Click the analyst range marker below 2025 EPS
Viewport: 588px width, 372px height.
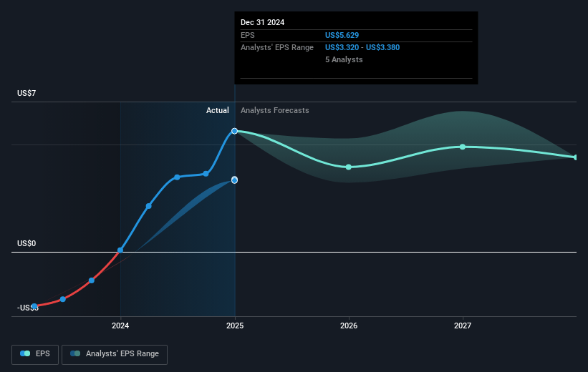(x=234, y=180)
